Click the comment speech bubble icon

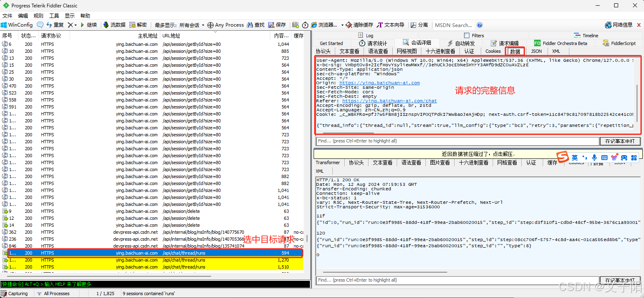click(x=40, y=25)
